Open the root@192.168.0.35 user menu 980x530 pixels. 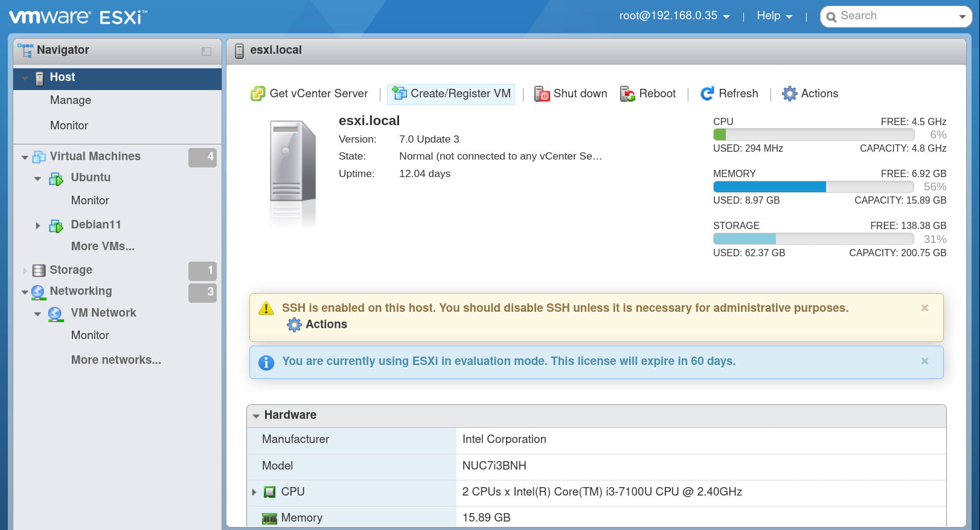click(x=674, y=16)
